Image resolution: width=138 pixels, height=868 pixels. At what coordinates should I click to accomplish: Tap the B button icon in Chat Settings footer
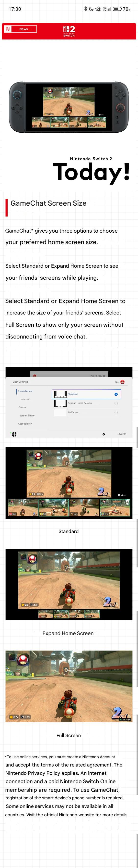[104, 434]
